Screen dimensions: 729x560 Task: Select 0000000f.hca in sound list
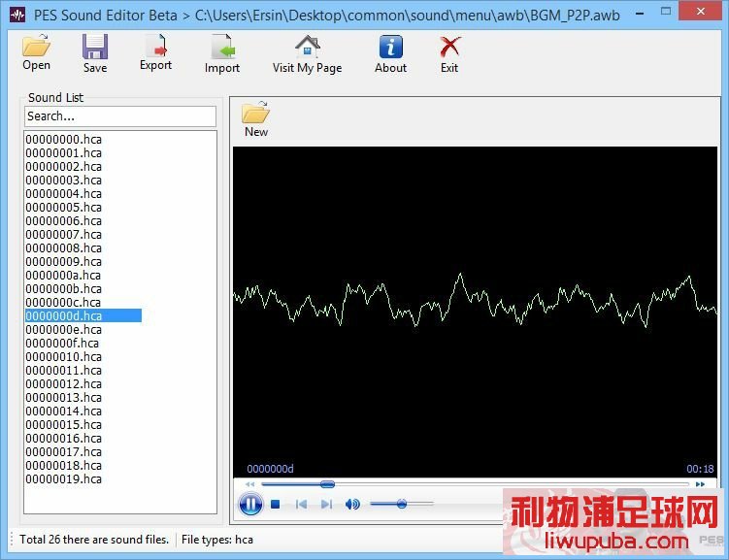pyautogui.click(x=62, y=343)
